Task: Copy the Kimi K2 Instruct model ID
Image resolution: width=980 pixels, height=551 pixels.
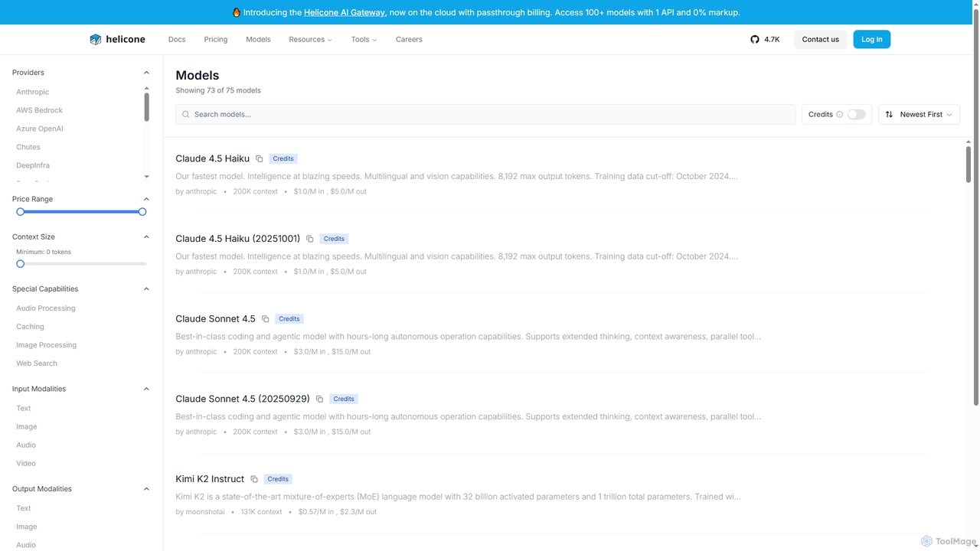Action: pos(254,479)
